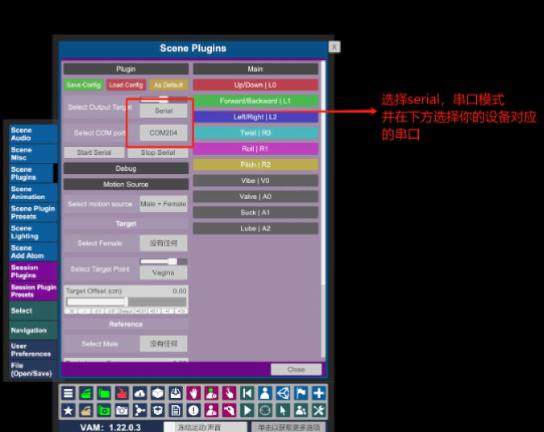Image resolution: width=544 pixels, height=432 pixels.
Task: Click the tan open-folder icon
Action: pos(86,410)
